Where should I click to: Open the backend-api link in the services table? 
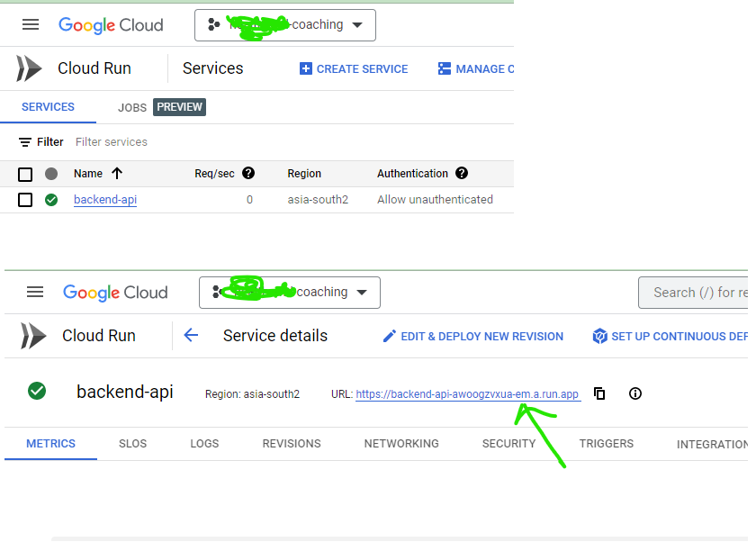pos(105,200)
